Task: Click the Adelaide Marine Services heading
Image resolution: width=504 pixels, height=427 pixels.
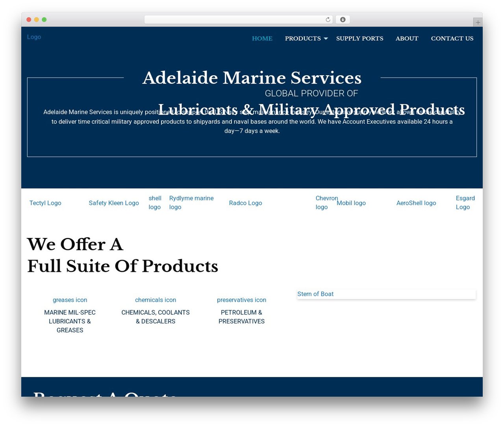Action: 252,78
